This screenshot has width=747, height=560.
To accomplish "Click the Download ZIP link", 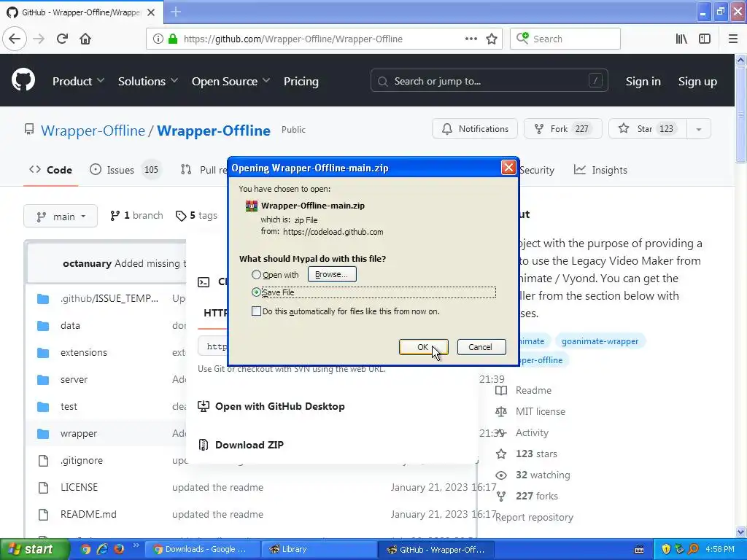I will pyautogui.click(x=249, y=445).
